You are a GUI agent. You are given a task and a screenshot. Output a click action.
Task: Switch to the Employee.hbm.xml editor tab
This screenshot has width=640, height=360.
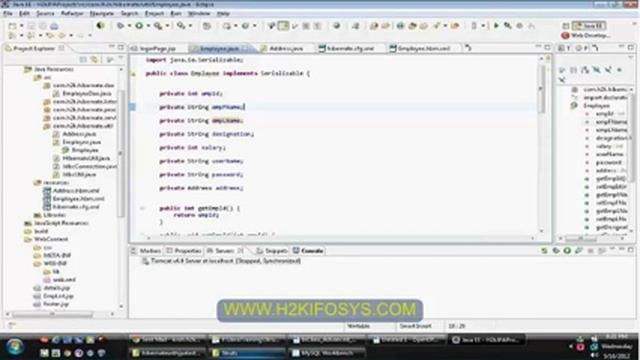coord(420,48)
